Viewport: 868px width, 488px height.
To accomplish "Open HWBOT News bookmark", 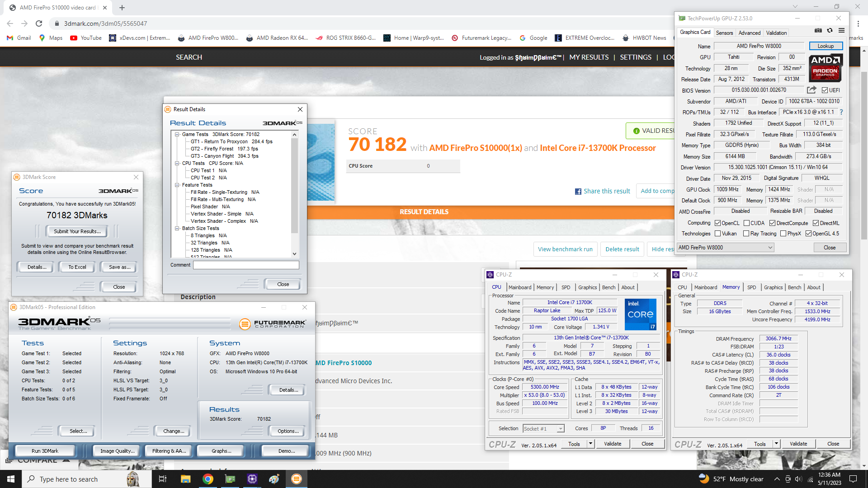I will point(644,38).
